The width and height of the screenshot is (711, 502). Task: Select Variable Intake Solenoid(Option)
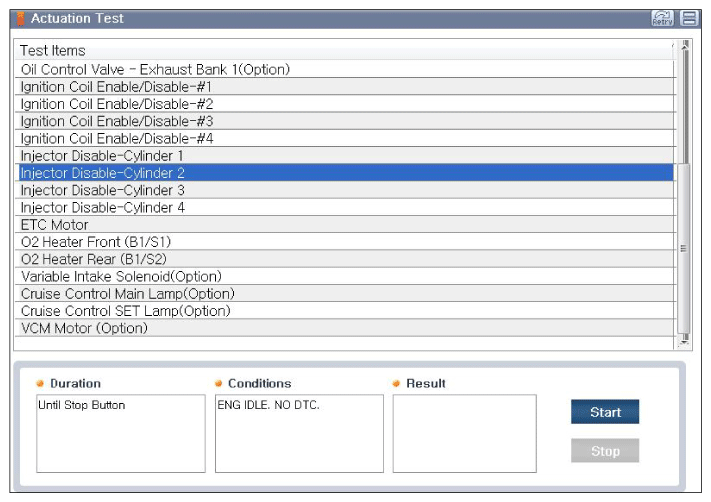345,276
